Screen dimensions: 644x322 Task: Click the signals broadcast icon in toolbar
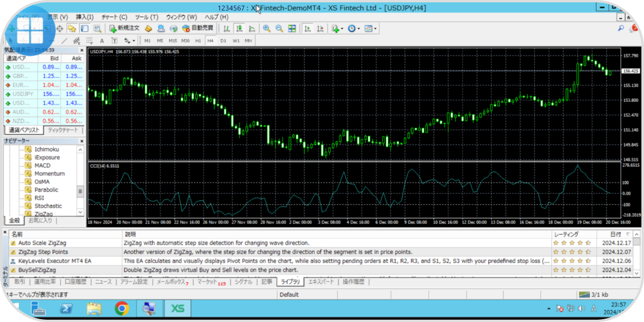[x=173, y=28]
